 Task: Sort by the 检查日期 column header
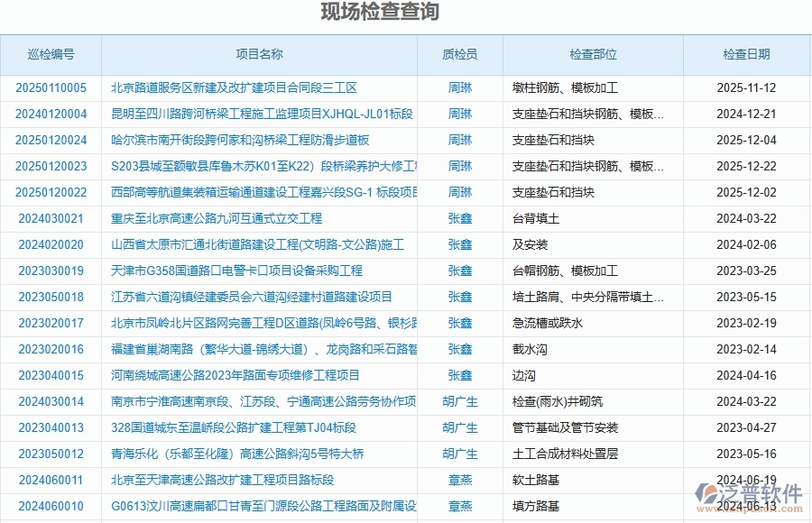(749, 54)
